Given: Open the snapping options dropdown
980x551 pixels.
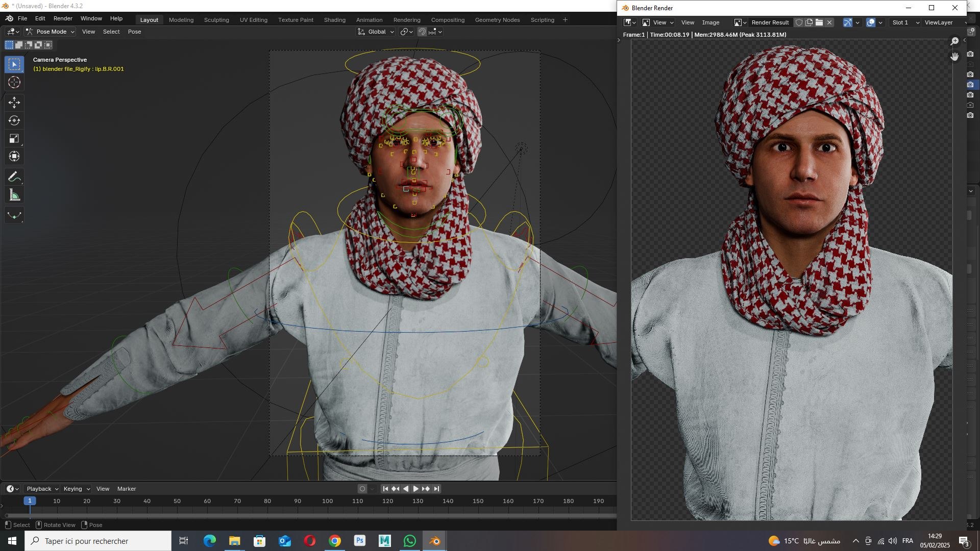Looking at the screenshot, I should pyautogui.click(x=435, y=32).
